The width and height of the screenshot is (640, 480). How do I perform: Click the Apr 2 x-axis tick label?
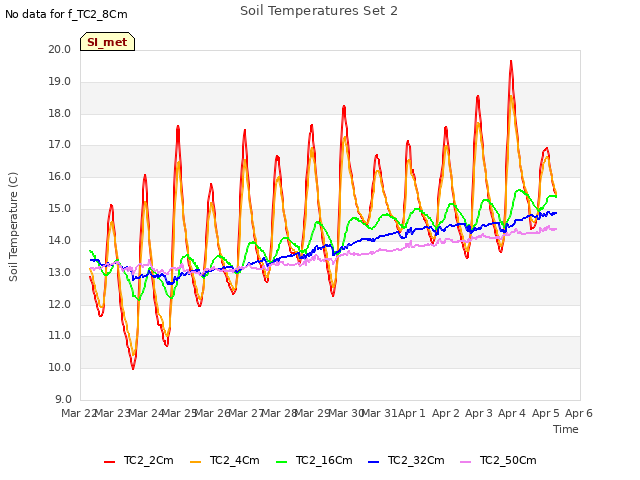(446, 413)
